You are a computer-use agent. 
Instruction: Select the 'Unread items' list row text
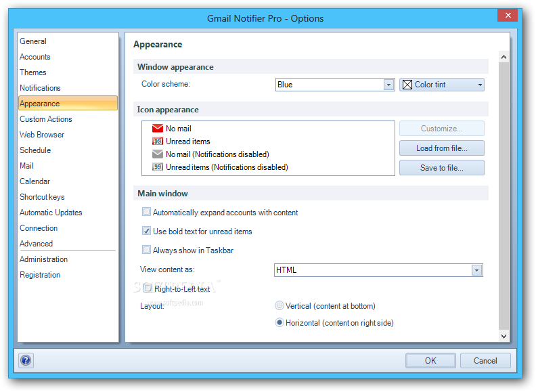point(187,141)
